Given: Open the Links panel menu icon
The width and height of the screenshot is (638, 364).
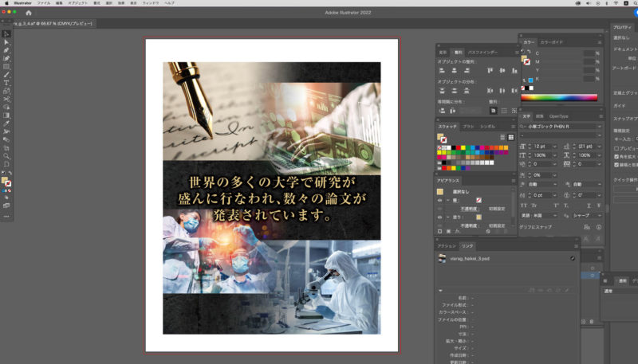Looking at the screenshot, I should (576, 246).
